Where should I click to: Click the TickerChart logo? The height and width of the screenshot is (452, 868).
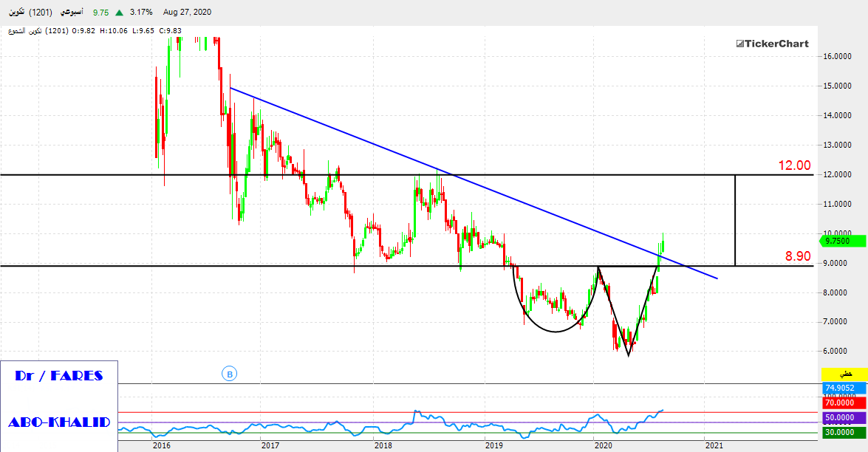click(772, 44)
